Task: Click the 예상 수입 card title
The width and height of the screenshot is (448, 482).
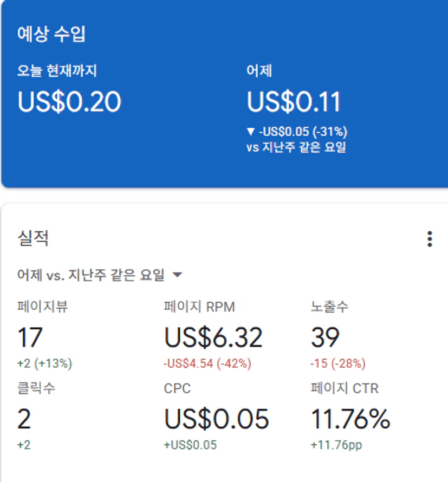Action: point(52,35)
